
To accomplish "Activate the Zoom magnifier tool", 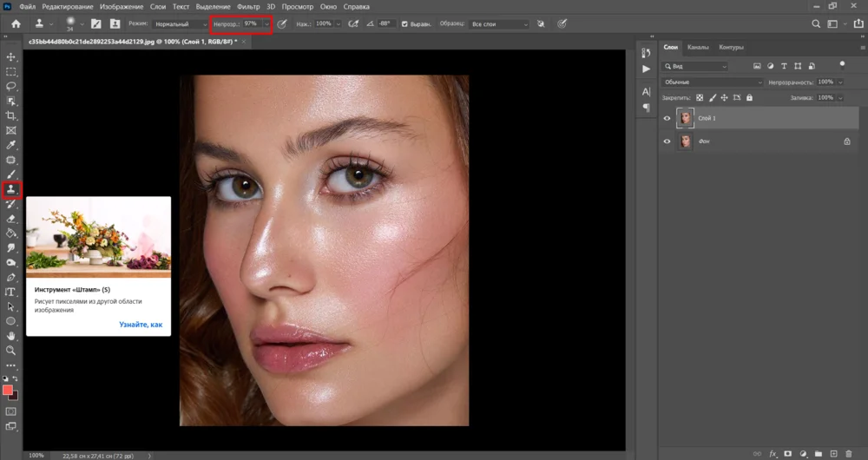I will (11, 351).
